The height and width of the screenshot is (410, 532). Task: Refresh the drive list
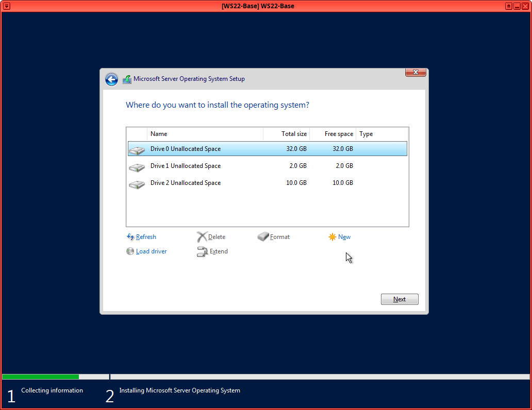[146, 237]
